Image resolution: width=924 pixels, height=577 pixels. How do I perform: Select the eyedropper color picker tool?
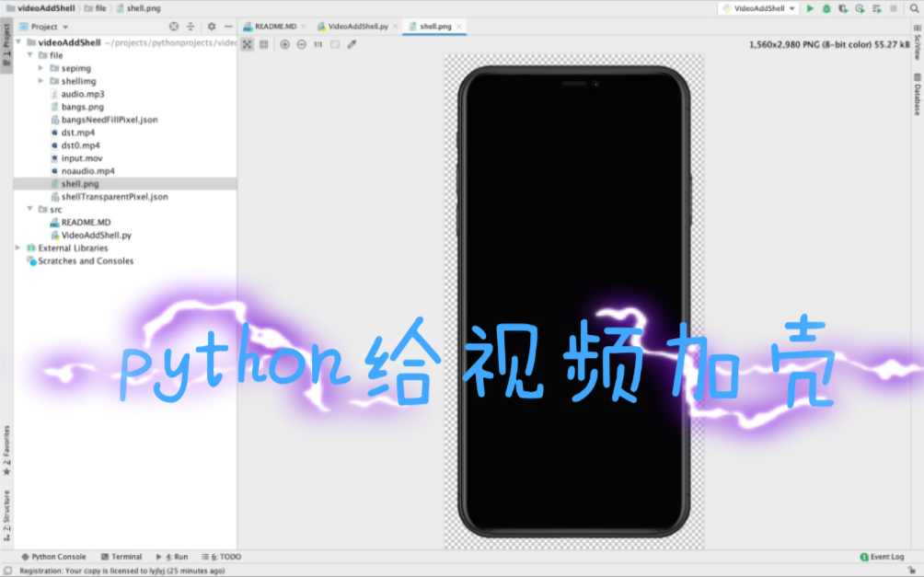coord(351,43)
